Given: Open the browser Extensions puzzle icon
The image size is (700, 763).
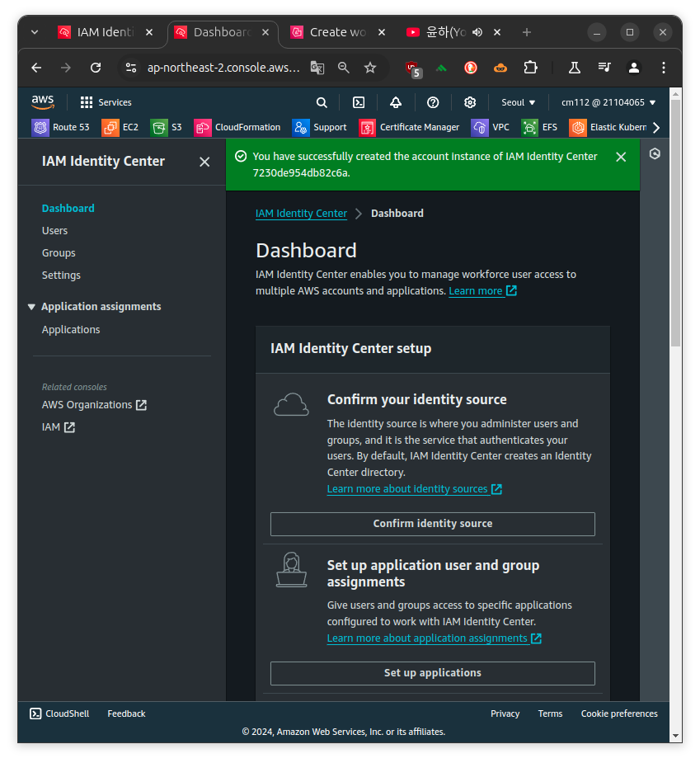Looking at the screenshot, I should [x=530, y=68].
